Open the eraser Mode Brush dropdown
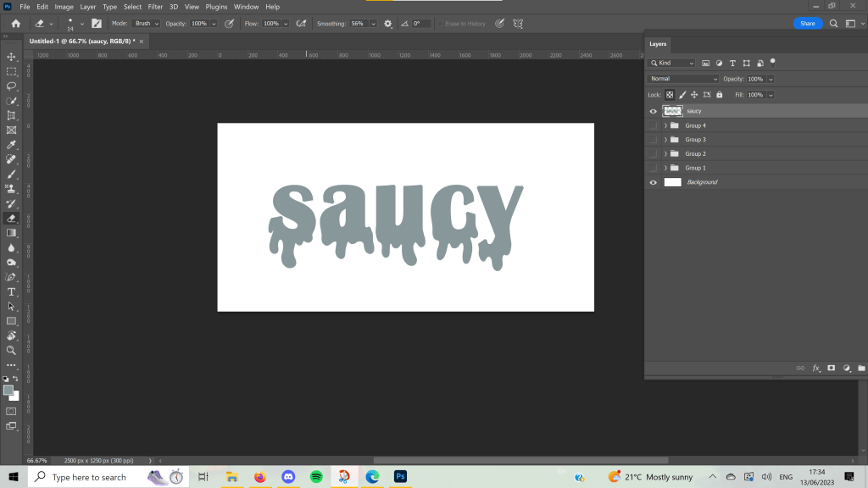This screenshot has width=868, height=488. (146, 24)
